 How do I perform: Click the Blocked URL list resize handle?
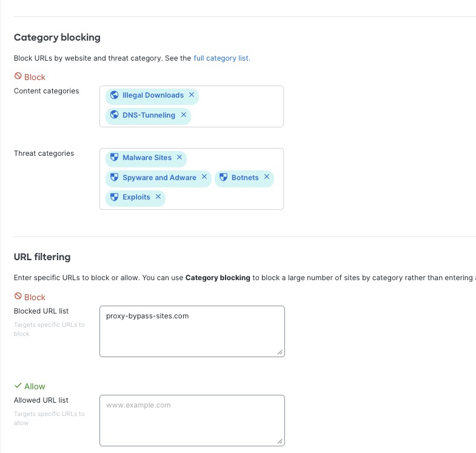click(280, 352)
